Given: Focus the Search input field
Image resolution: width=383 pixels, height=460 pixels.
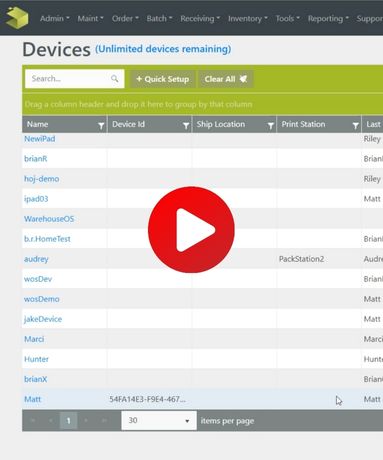Looking at the screenshot, I should click(75, 79).
